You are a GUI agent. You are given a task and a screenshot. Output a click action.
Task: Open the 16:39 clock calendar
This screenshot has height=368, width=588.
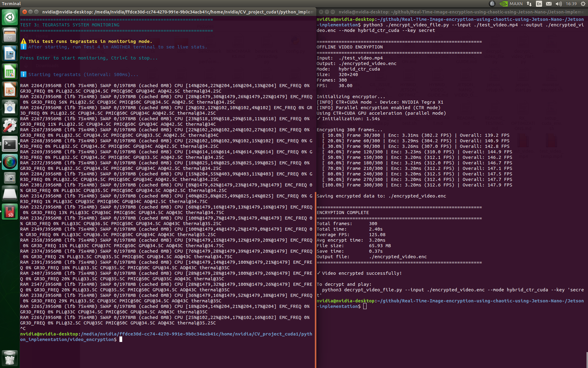(x=571, y=4)
